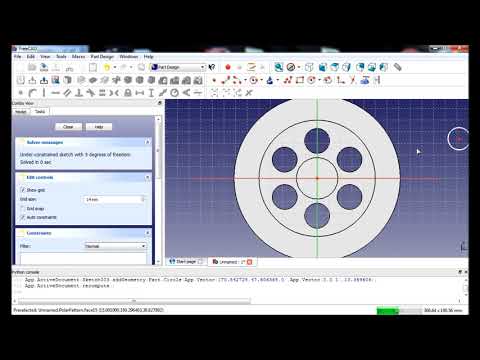Open the macros list icon

(251, 67)
